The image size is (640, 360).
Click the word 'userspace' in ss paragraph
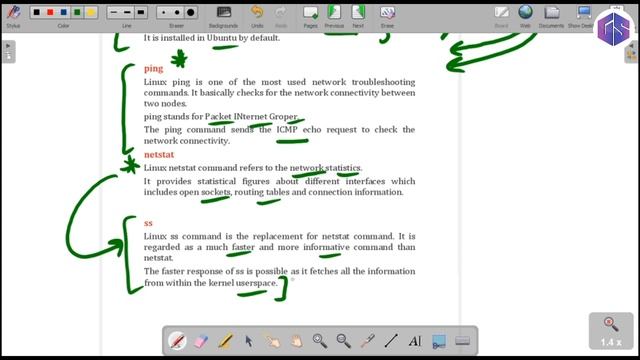tap(256, 283)
